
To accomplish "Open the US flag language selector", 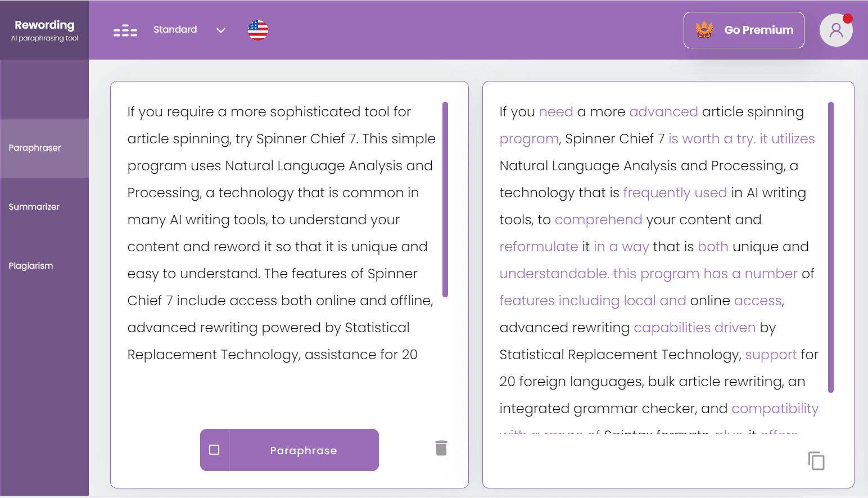I will pos(258,30).
